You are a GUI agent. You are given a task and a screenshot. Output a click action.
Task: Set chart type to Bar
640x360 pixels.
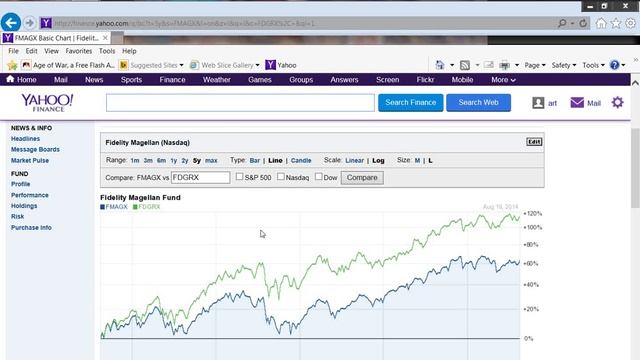[255, 160]
